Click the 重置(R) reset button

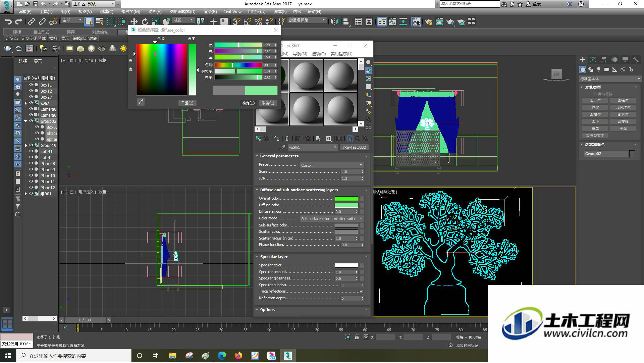(x=187, y=103)
